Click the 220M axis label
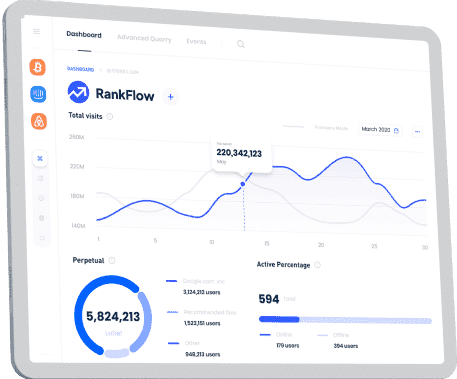Viewport: 457px width, 379px height. click(77, 166)
